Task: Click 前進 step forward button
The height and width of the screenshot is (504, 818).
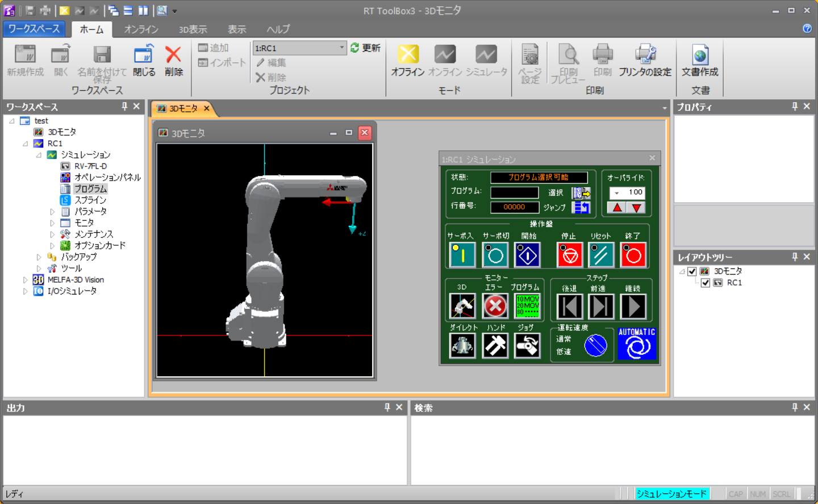Action: pyautogui.click(x=601, y=306)
